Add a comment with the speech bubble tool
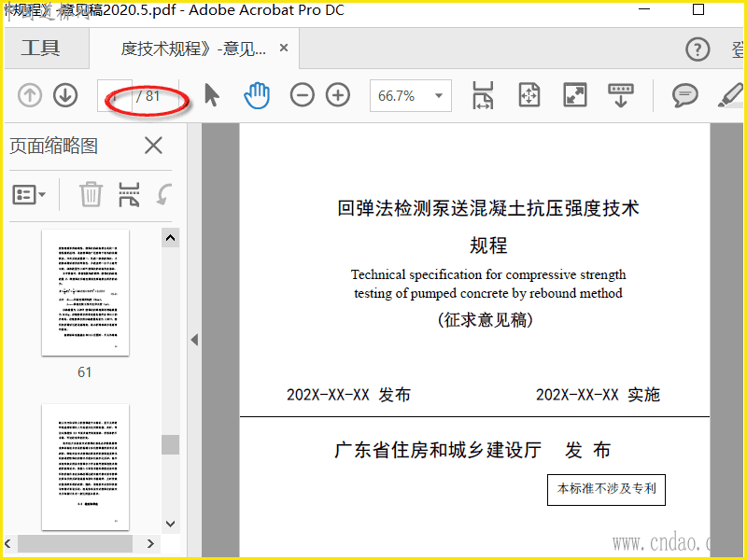This screenshot has width=747, height=560. (685, 95)
